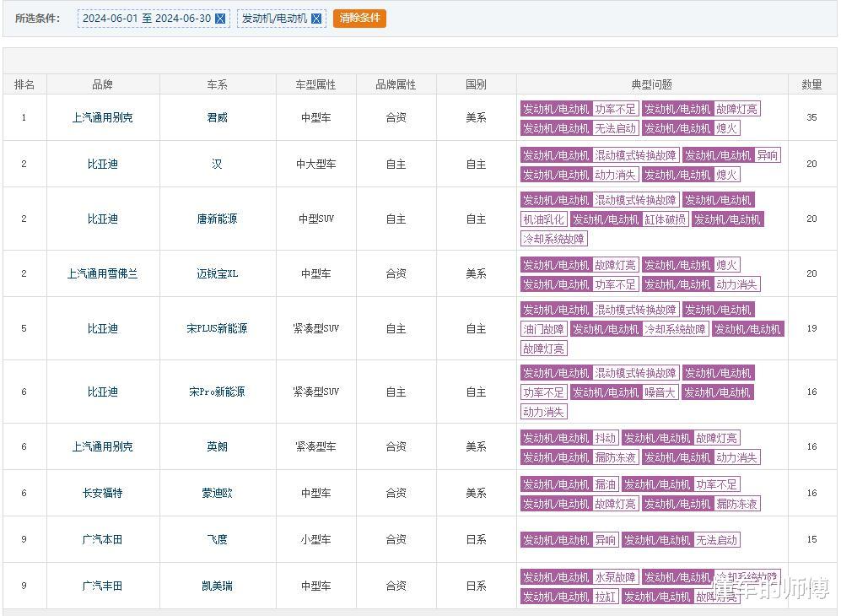This screenshot has height=616, width=841.
Task: Open the 唐新能源 car series link
Action: (218, 219)
